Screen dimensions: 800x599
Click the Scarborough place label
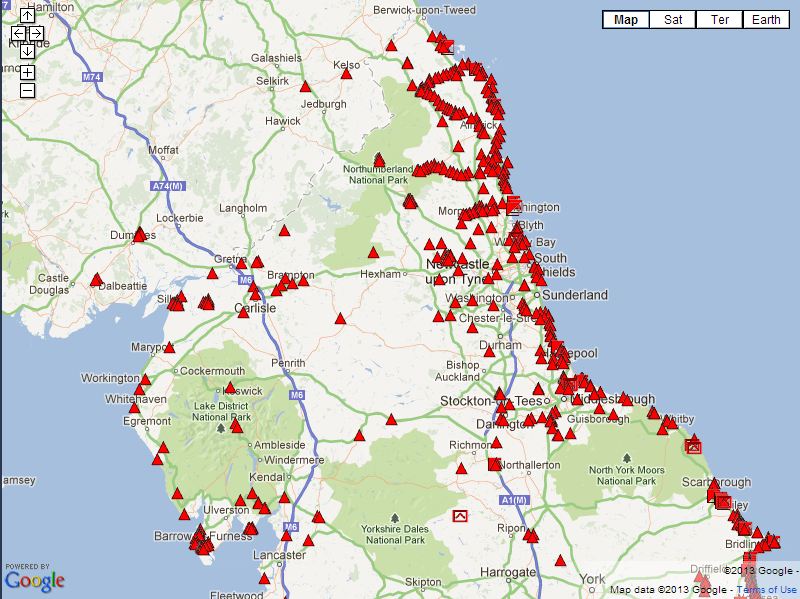(x=716, y=482)
